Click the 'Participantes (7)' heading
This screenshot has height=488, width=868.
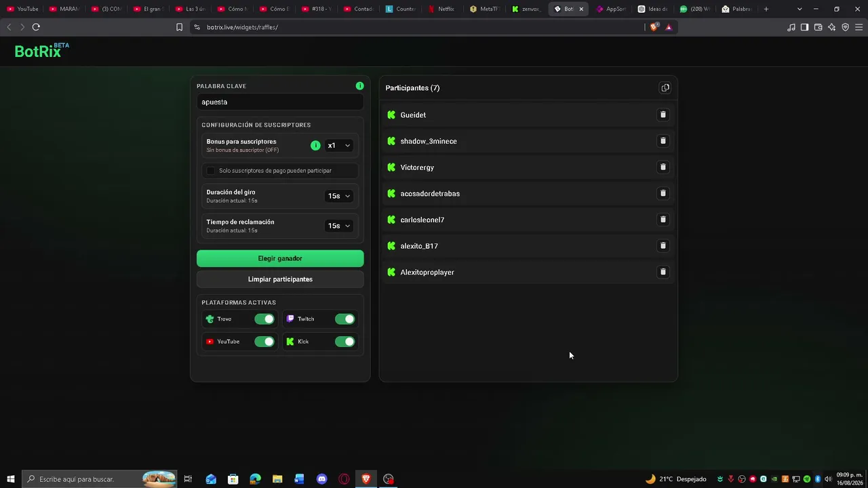click(412, 88)
